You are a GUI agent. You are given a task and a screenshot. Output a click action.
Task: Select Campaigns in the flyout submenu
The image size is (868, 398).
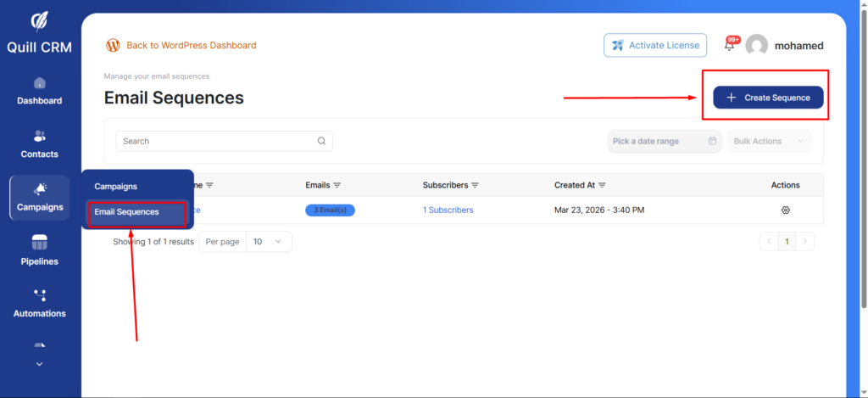point(115,187)
